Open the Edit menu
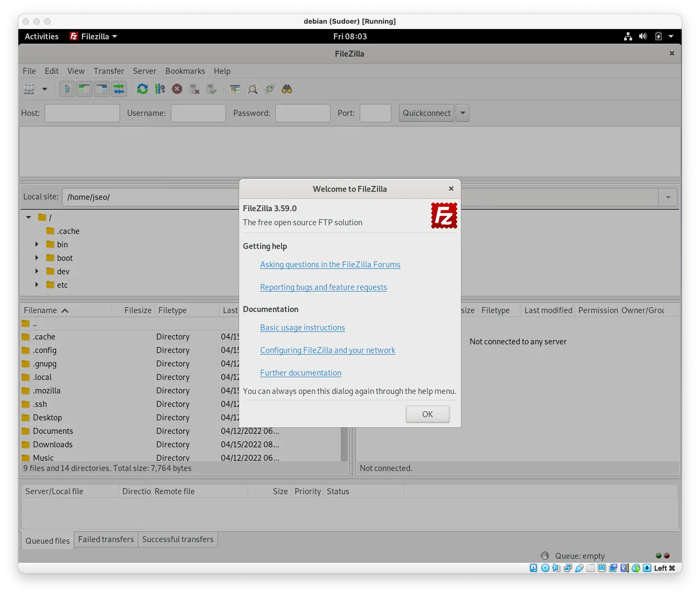The image size is (700, 596). (x=52, y=71)
